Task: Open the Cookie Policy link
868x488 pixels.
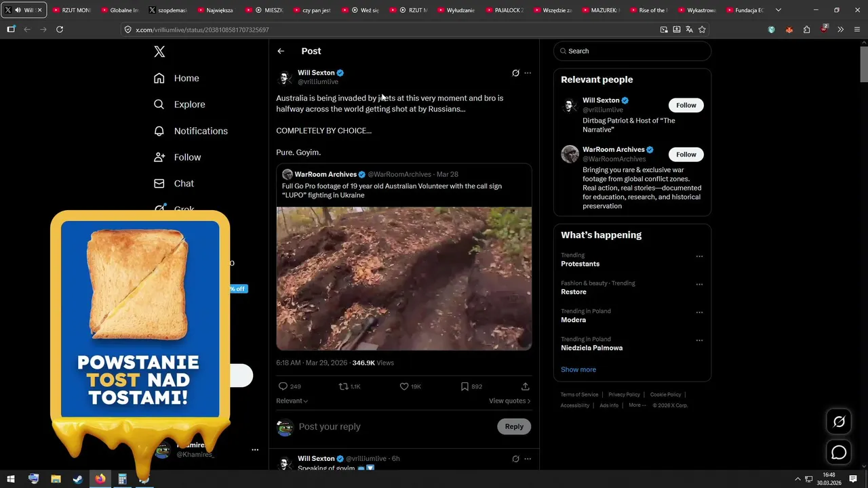Action: [665, 394]
